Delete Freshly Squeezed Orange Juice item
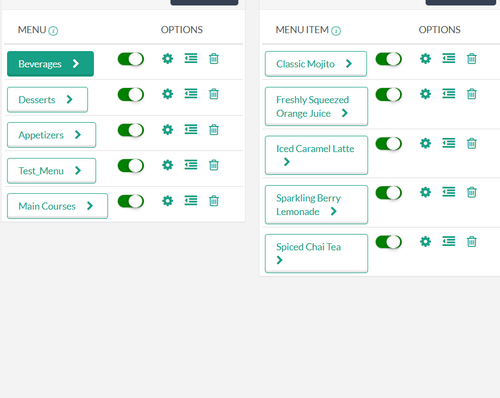This screenshot has width=500, height=398. point(472,94)
